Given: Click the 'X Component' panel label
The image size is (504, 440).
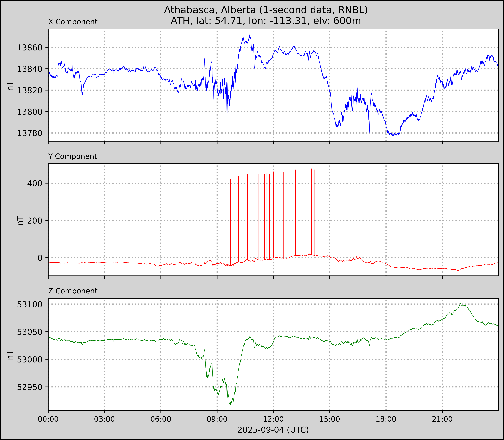Looking at the screenshot, I should coord(73,22).
